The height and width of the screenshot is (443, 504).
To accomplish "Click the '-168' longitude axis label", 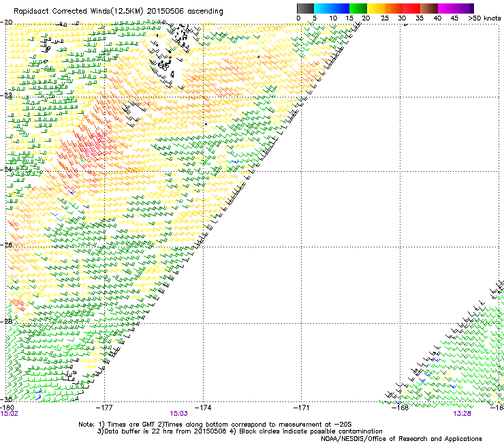I will coord(400,408).
